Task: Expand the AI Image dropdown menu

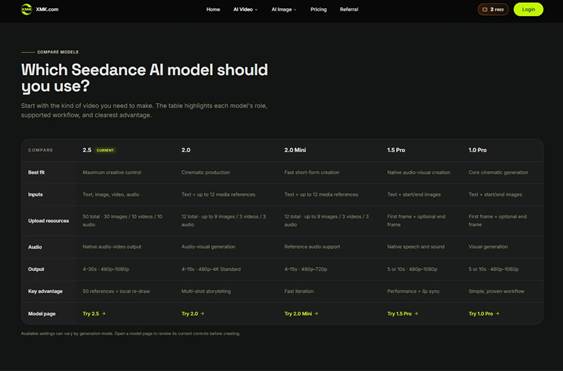Action: point(284,9)
